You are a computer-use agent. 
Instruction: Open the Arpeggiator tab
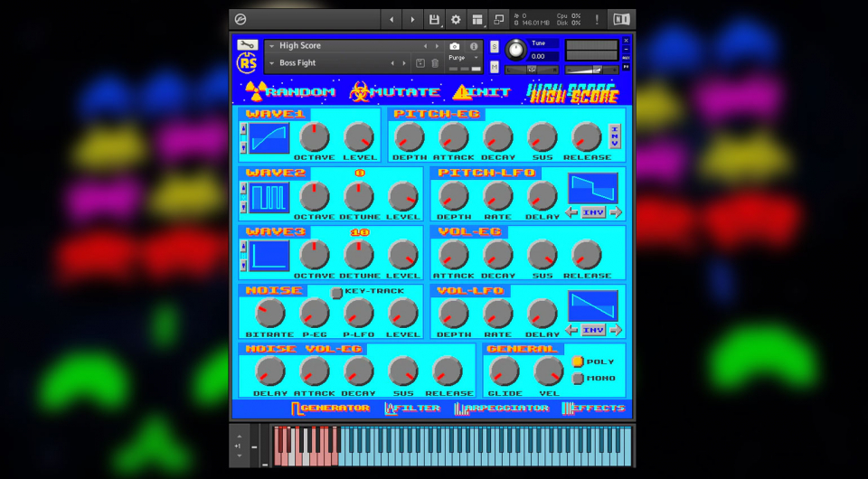click(502, 409)
